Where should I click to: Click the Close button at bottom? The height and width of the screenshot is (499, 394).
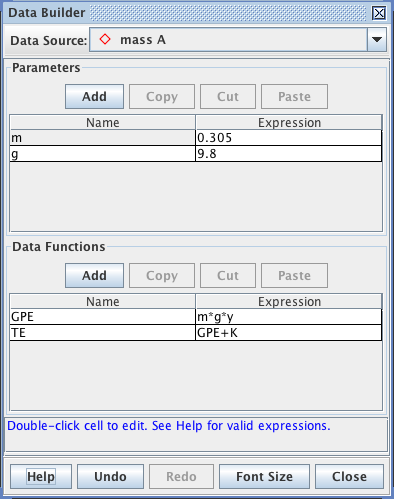point(349,477)
